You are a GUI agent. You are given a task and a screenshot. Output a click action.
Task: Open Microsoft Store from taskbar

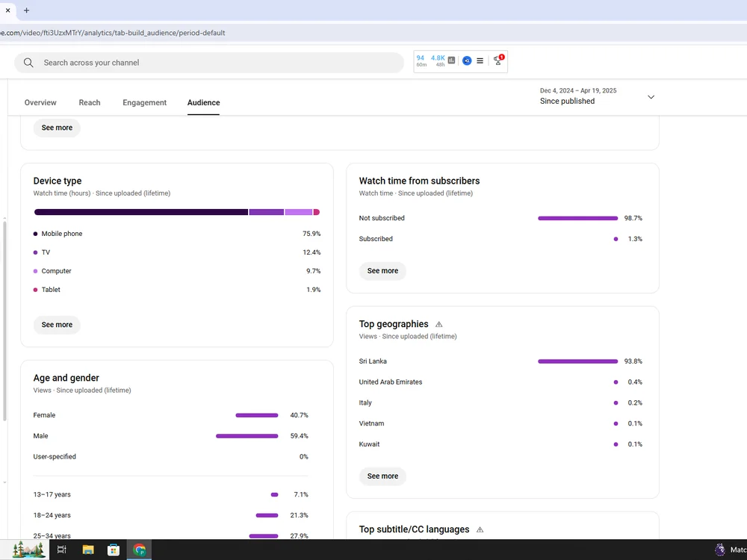coord(114,550)
